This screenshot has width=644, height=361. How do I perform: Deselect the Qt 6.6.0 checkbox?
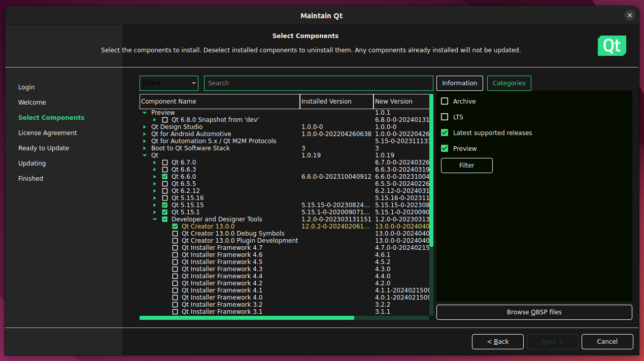pyautogui.click(x=165, y=177)
